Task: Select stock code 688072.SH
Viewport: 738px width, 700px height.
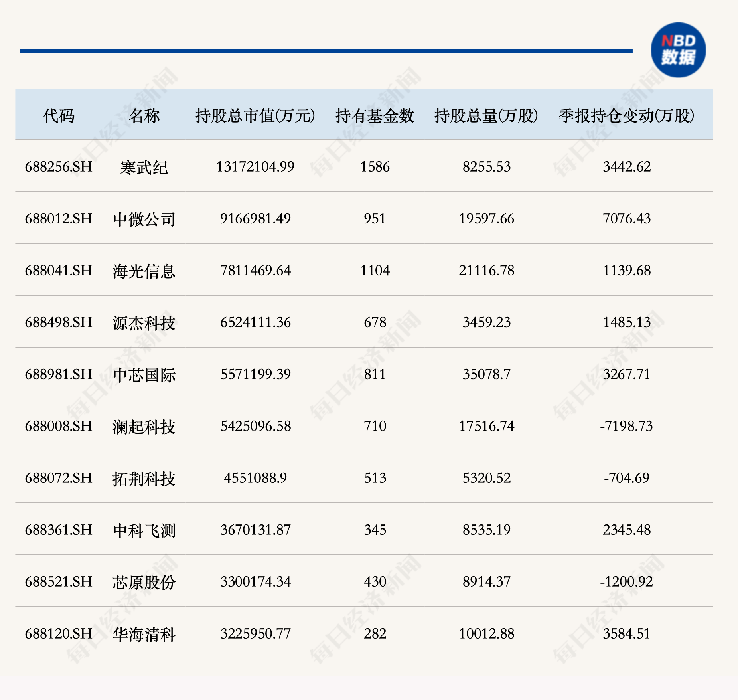Action: 59,478
